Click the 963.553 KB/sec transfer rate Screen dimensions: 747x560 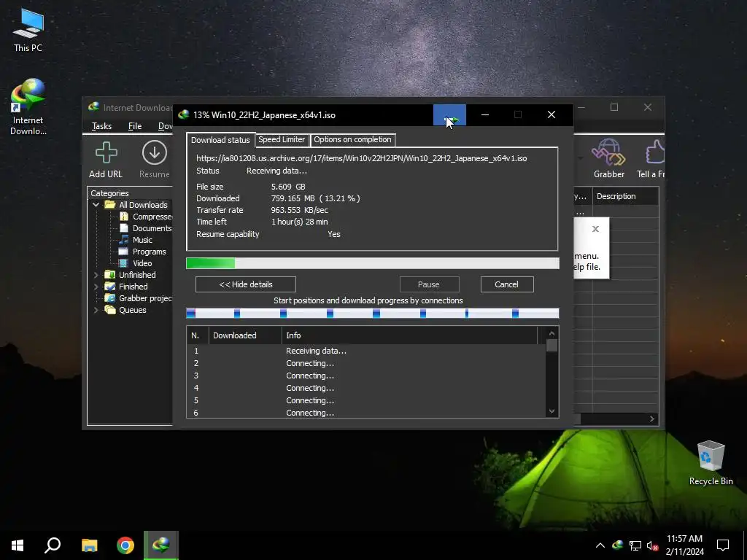(x=299, y=210)
